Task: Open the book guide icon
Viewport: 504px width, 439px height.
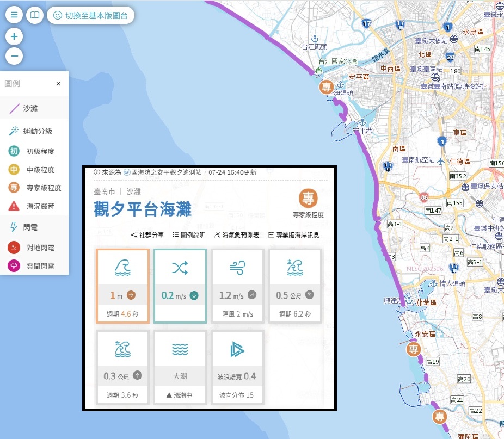Action: click(34, 15)
